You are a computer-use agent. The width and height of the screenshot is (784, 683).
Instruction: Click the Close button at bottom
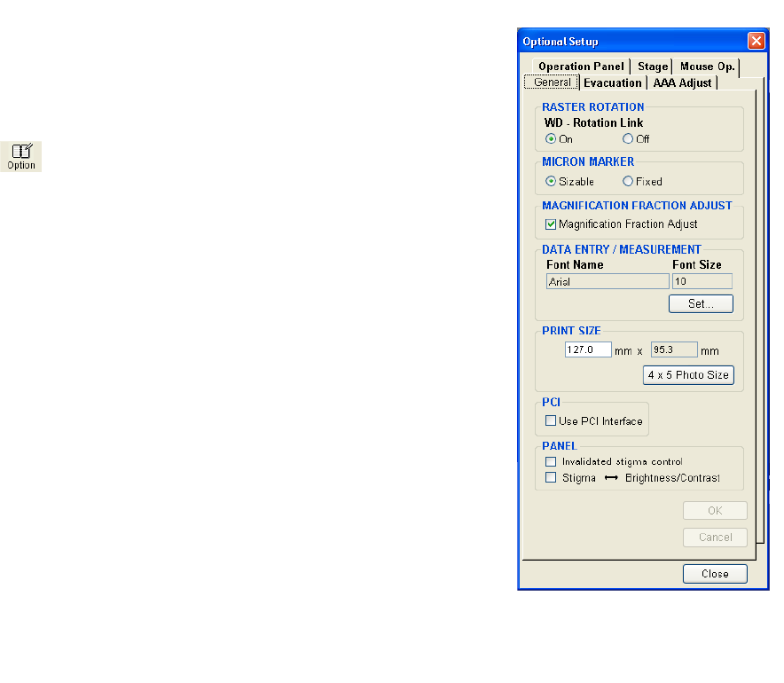(x=715, y=574)
